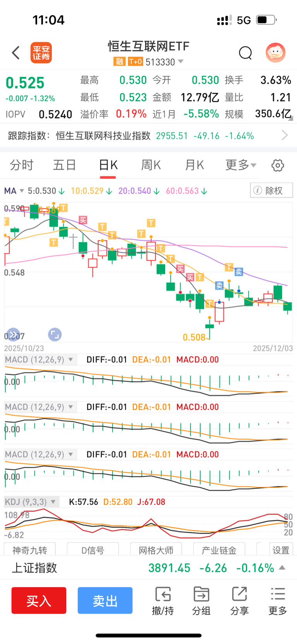Tap the current price 0.525

25,83
